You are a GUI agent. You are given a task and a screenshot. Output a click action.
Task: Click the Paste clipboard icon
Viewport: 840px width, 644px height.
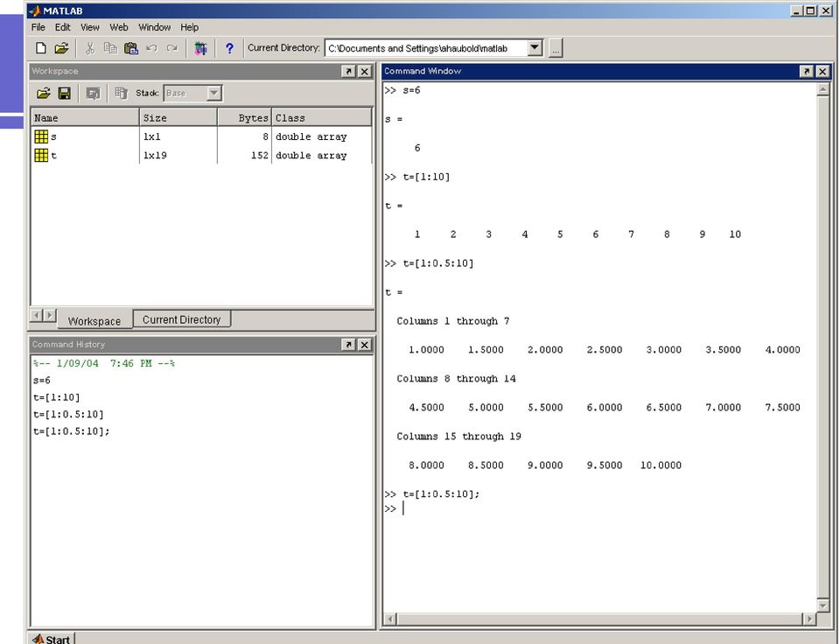(x=130, y=48)
